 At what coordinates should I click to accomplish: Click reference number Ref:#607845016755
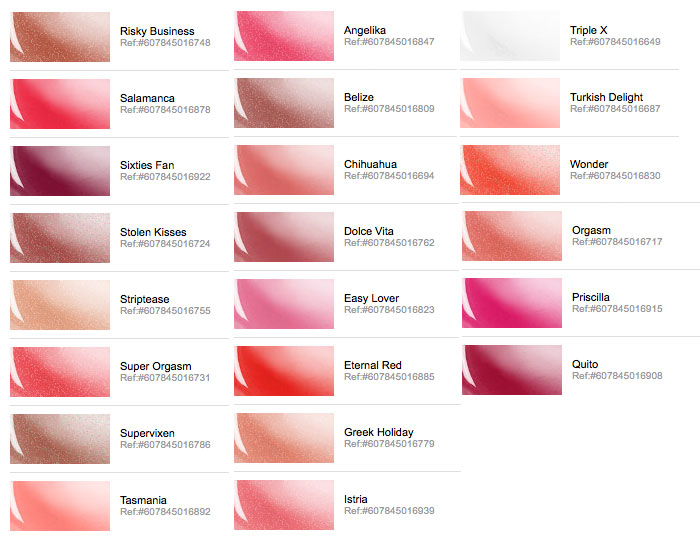click(x=165, y=311)
